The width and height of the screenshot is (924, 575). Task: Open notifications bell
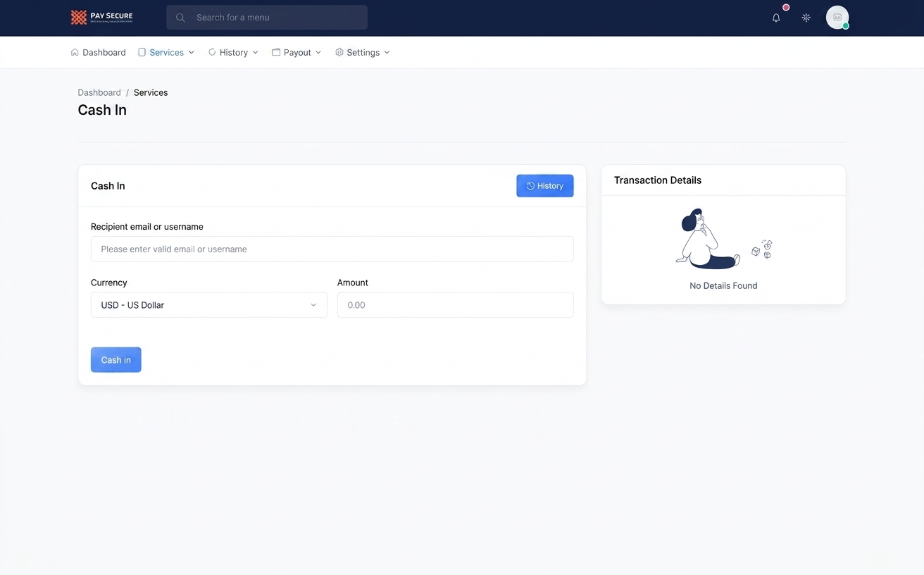click(x=776, y=18)
